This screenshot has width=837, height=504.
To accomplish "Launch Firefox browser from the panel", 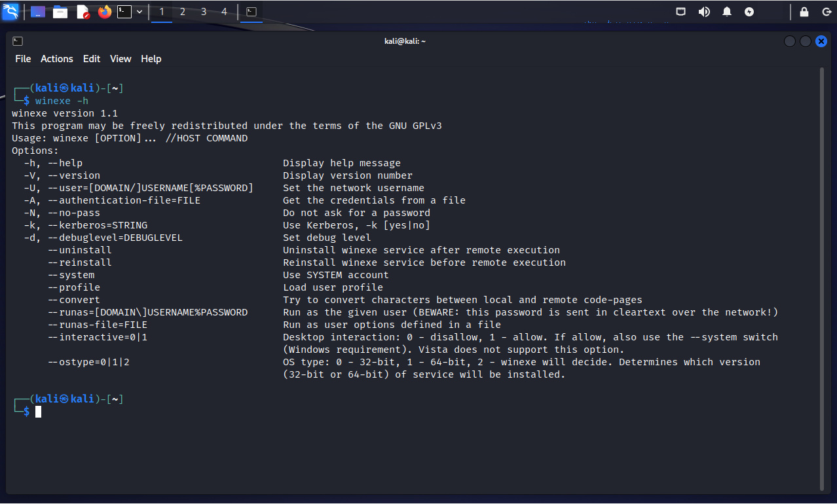I will coord(105,12).
